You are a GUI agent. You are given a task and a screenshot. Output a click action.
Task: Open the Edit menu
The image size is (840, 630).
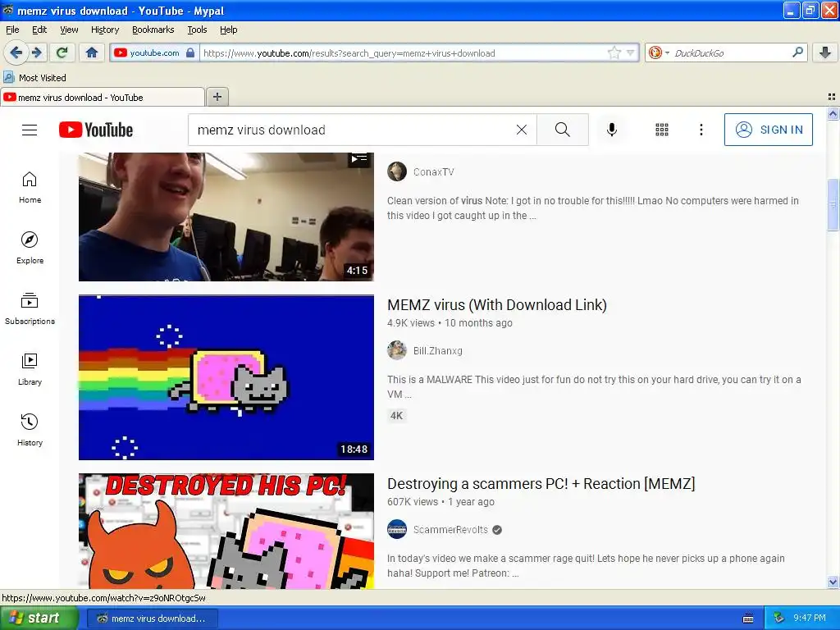pyautogui.click(x=39, y=30)
